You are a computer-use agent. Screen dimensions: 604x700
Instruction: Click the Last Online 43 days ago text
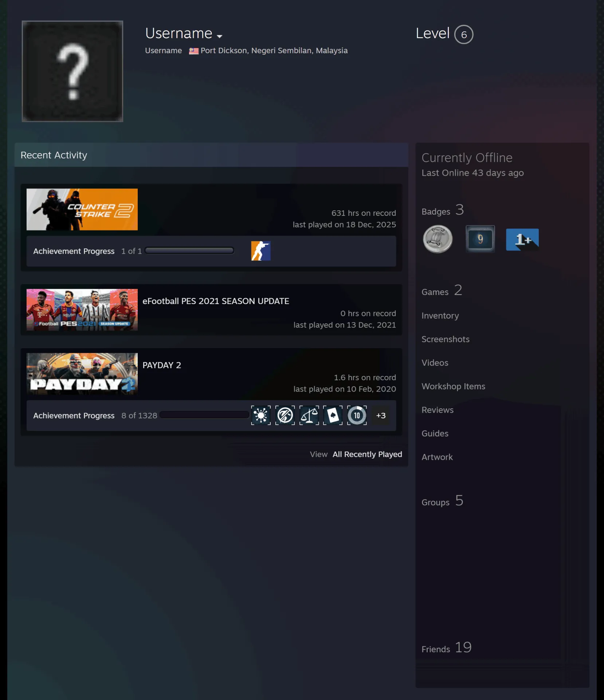[472, 173]
